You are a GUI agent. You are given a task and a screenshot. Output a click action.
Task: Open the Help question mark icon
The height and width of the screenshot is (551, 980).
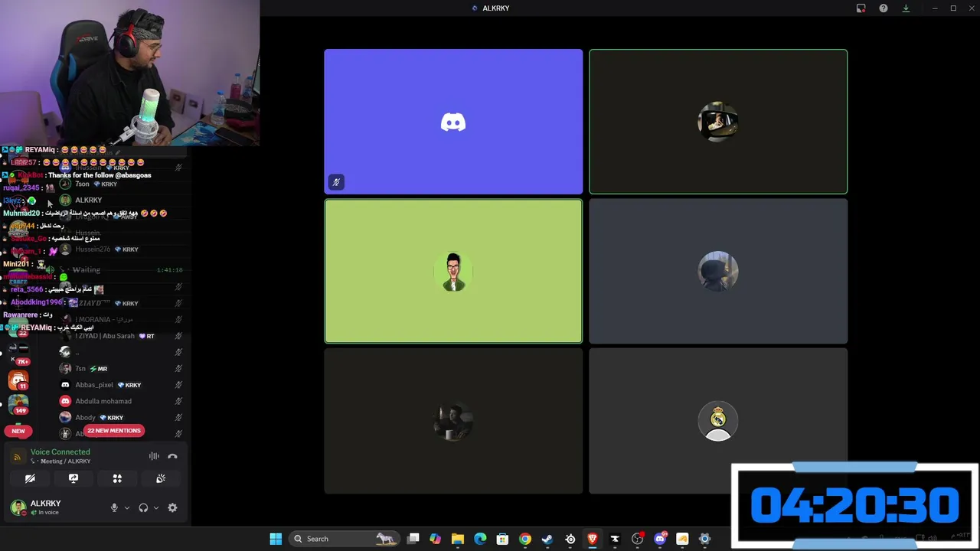click(884, 8)
